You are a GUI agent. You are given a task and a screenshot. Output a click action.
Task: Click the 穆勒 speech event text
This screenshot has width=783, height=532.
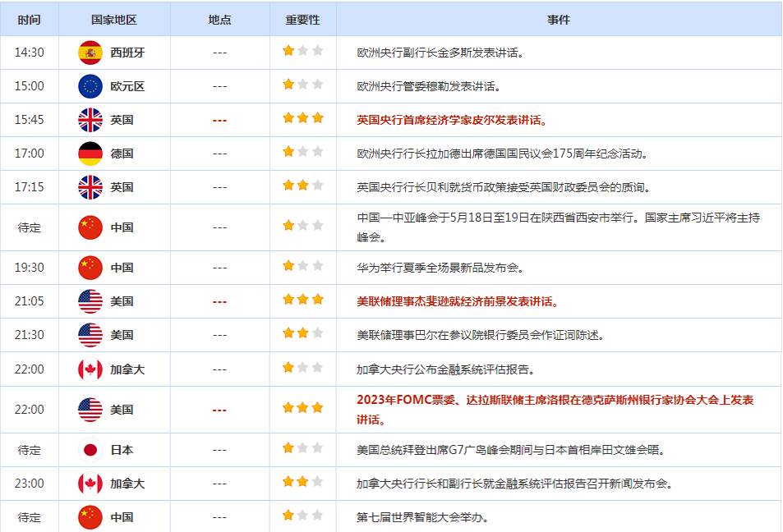[429, 87]
